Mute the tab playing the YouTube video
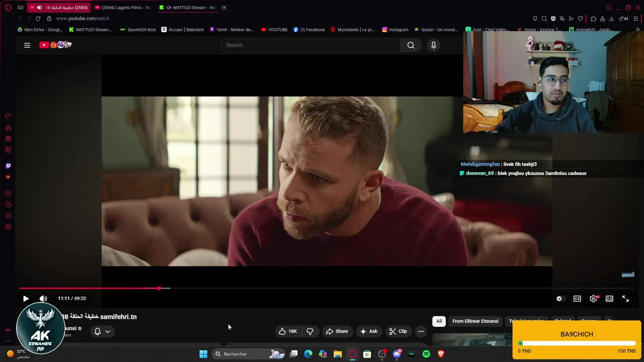The height and width of the screenshot is (362, 644). coord(39,8)
